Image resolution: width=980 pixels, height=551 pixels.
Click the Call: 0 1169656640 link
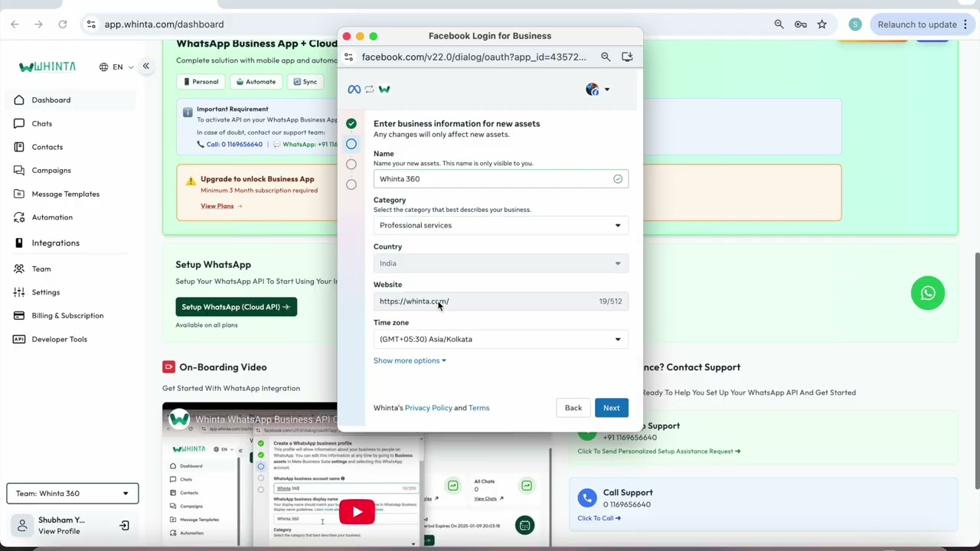click(230, 145)
